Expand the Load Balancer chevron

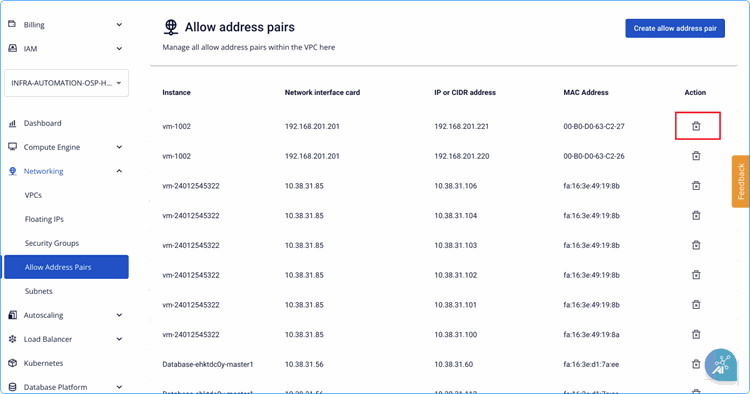(x=119, y=339)
